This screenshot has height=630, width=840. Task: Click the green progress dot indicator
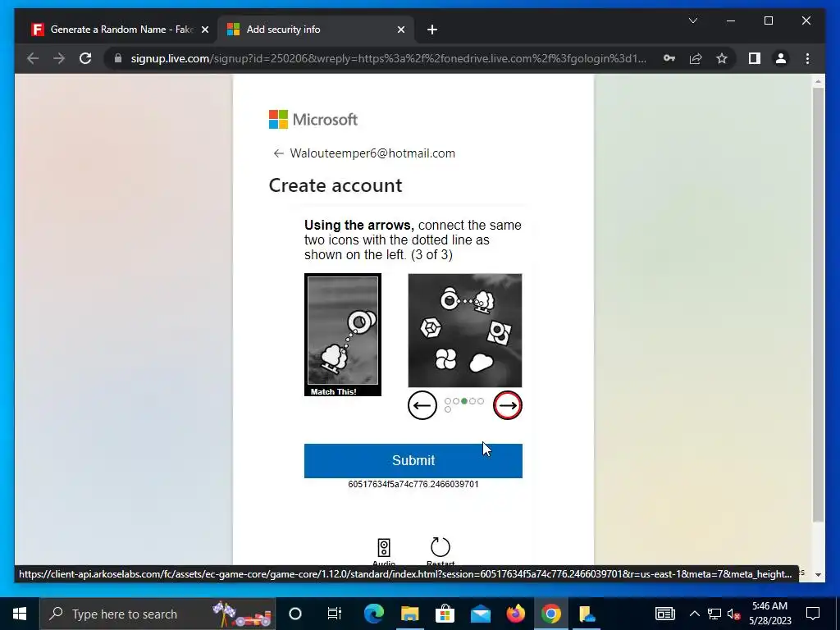[x=464, y=400]
